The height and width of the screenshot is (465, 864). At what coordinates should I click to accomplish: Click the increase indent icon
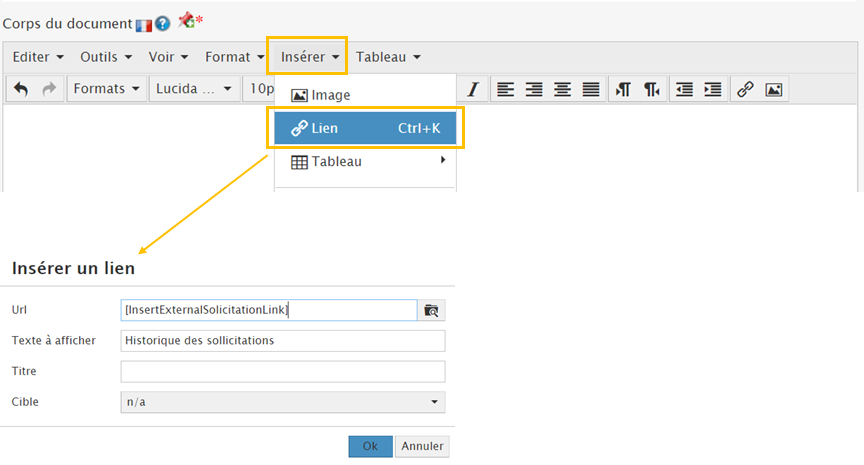click(x=712, y=89)
